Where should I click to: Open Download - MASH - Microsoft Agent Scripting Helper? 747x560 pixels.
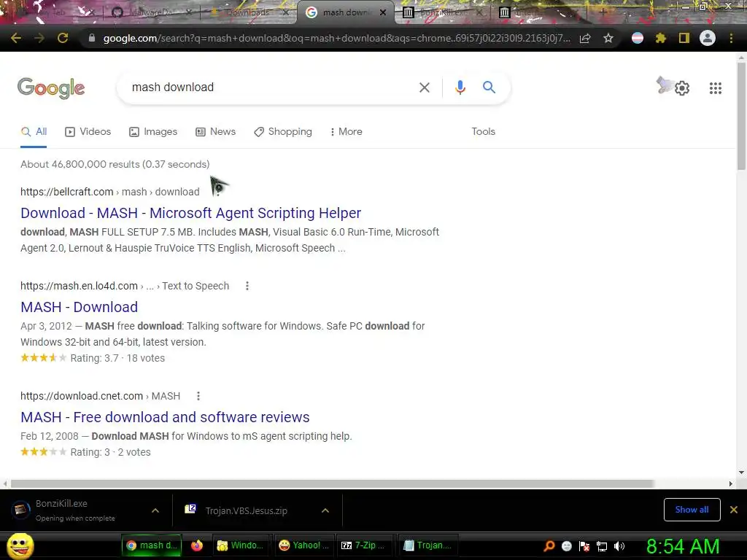click(x=190, y=213)
